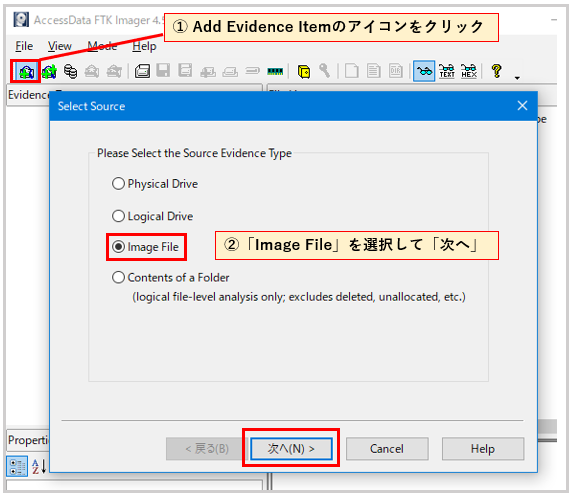Click the categorized view icon in Properties
Viewport: 573px width, 500px height.
click(x=17, y=466)
